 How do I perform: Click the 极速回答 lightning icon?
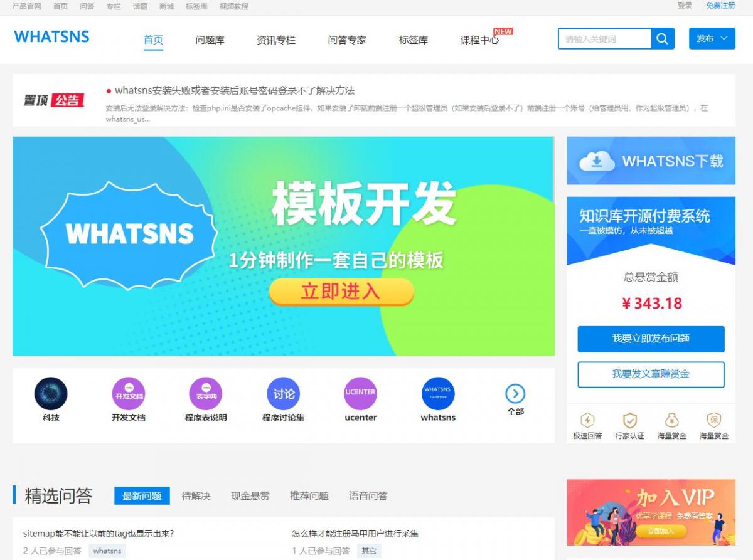pos(587,420)
